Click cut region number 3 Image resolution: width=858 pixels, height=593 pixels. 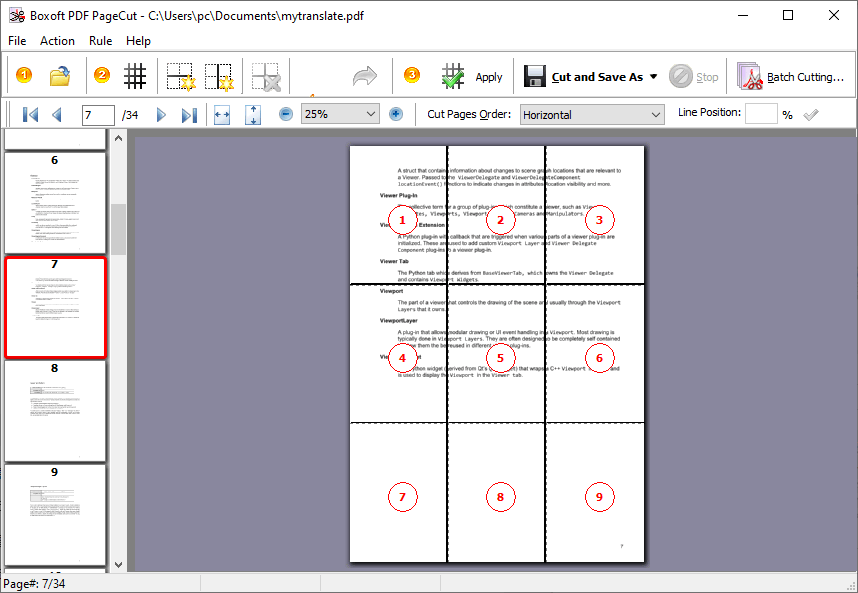tap(599, 220)
